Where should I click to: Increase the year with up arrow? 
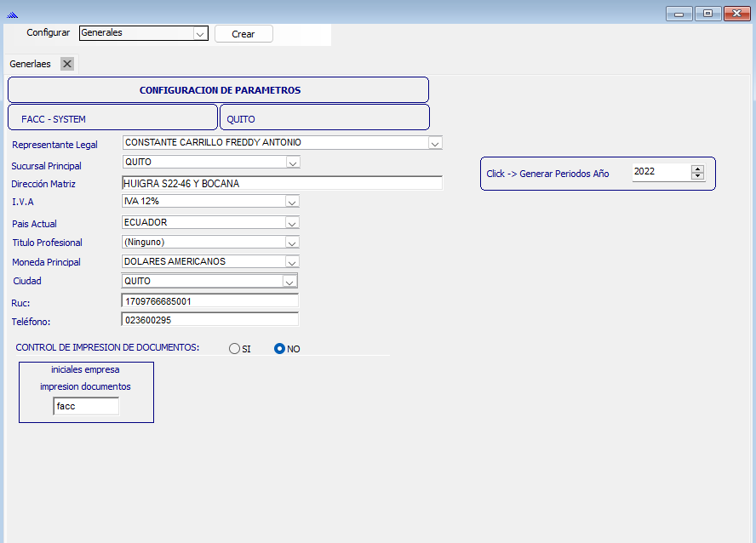698,169
